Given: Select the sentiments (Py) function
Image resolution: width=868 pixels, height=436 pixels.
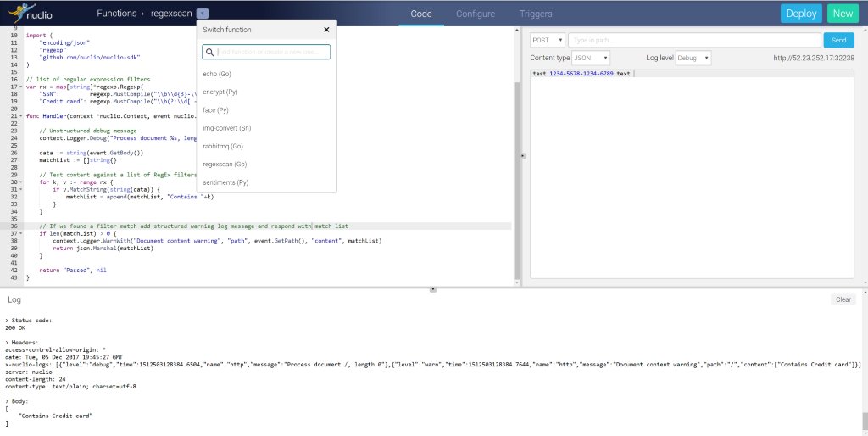Looking at the screenshot, I should click(225, 182).
